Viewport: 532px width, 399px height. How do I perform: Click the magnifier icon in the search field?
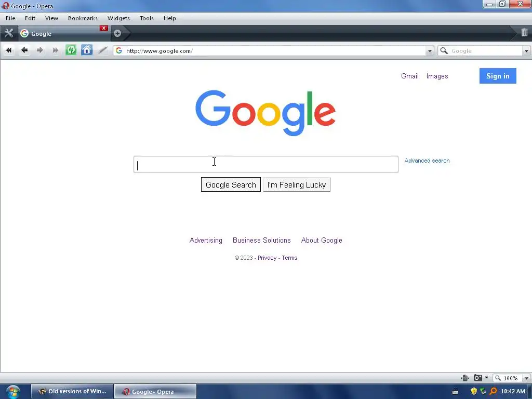click(444, 50)
